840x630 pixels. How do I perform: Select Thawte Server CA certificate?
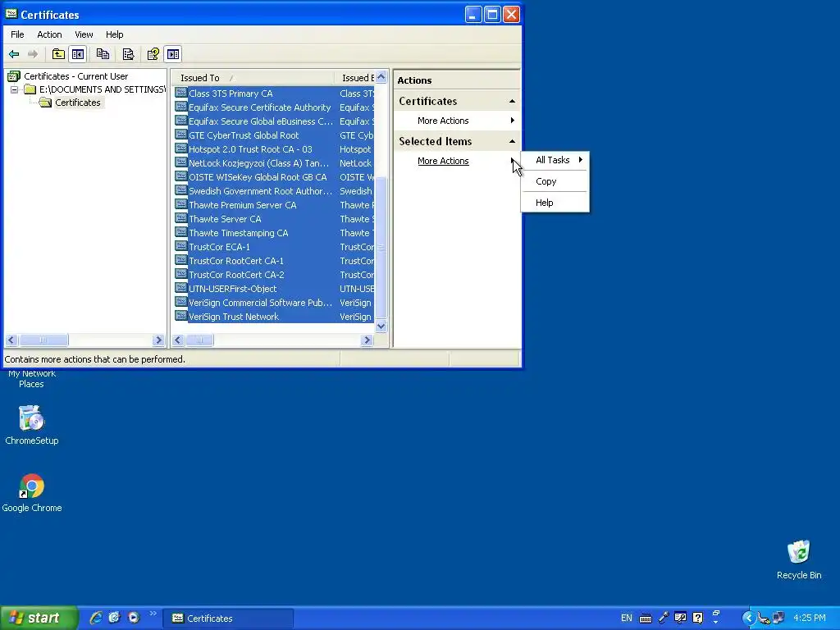(225, 218)
